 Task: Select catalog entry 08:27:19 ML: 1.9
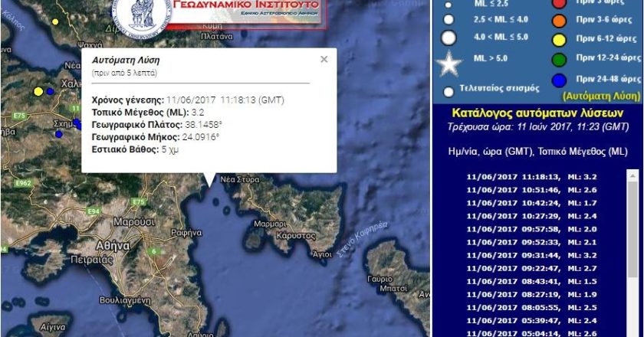(531, 295)
